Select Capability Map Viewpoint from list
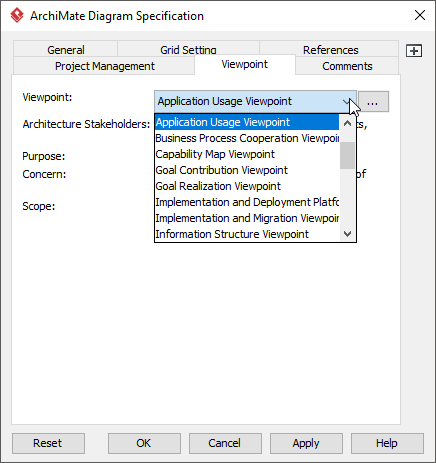The width and height of the screenshot is (436, 463). (247, 154)
